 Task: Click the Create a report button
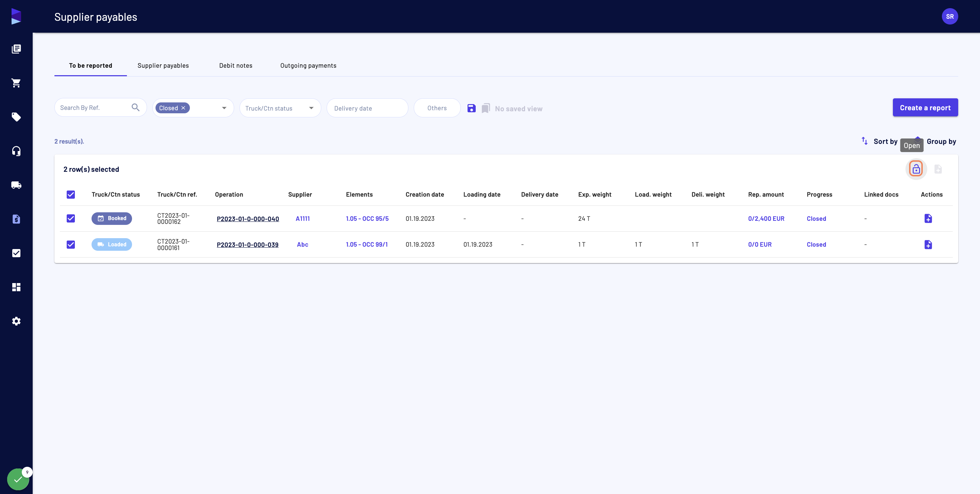click(x=925, y=108)
